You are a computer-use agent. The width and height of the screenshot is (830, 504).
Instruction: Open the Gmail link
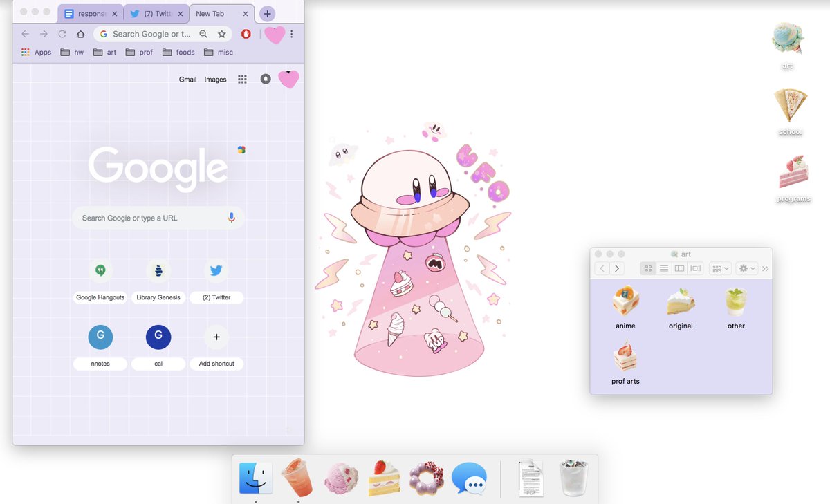pyautogui.click(x=188, y=80)
